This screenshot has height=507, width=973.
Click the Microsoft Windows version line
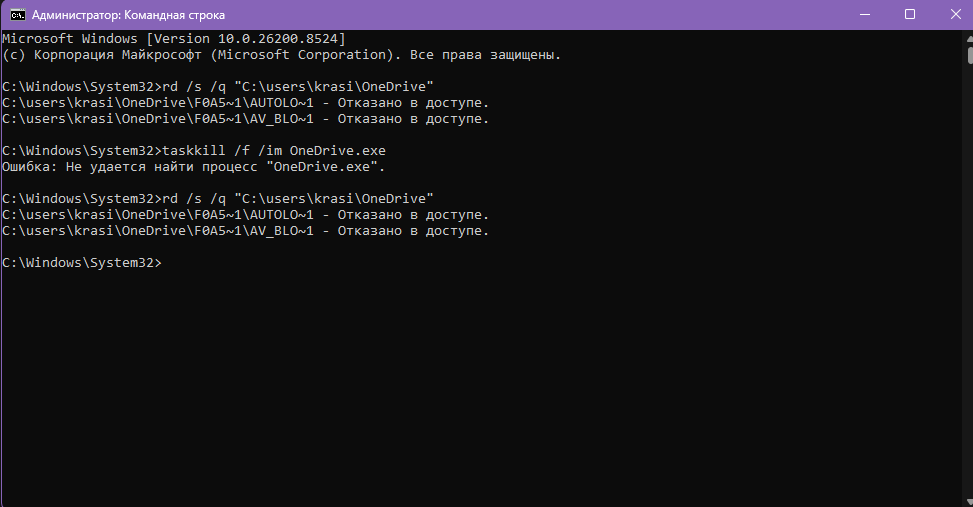(x=174, y=38)
